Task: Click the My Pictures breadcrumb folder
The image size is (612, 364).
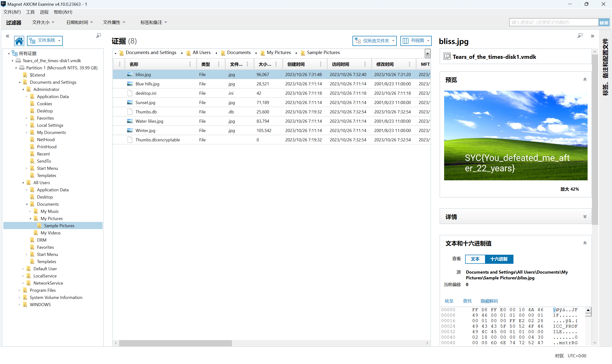Action: pos(276,52)
